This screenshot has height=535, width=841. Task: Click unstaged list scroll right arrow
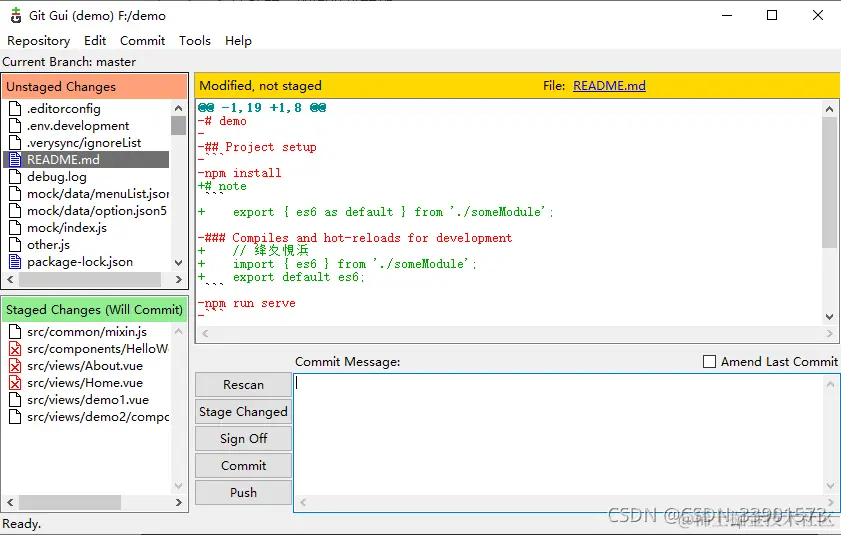pyautogui.click(x=179, y=280)
